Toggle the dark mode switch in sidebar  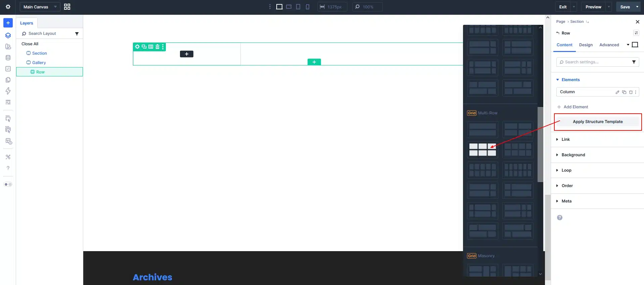pyautogui.click(x=8, y=184)
